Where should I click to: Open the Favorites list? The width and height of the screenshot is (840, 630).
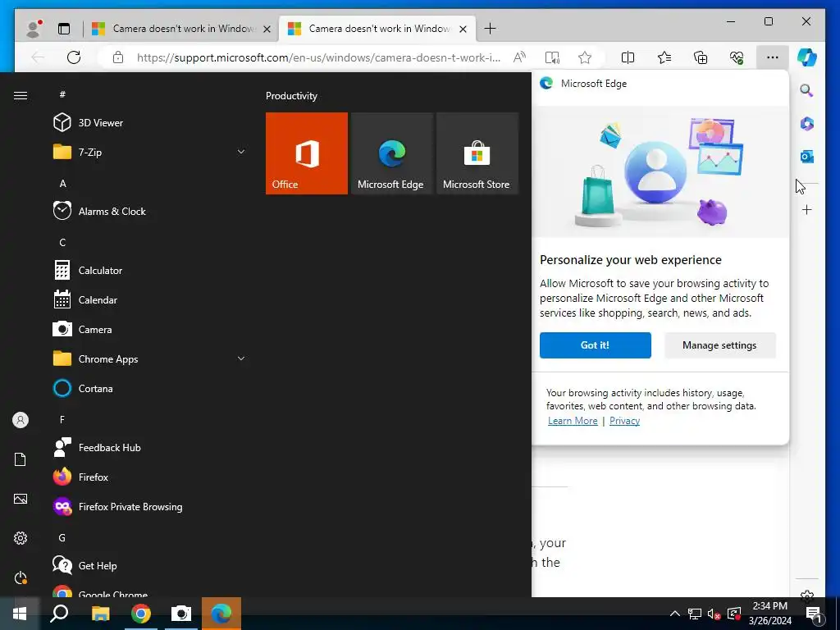664,57
